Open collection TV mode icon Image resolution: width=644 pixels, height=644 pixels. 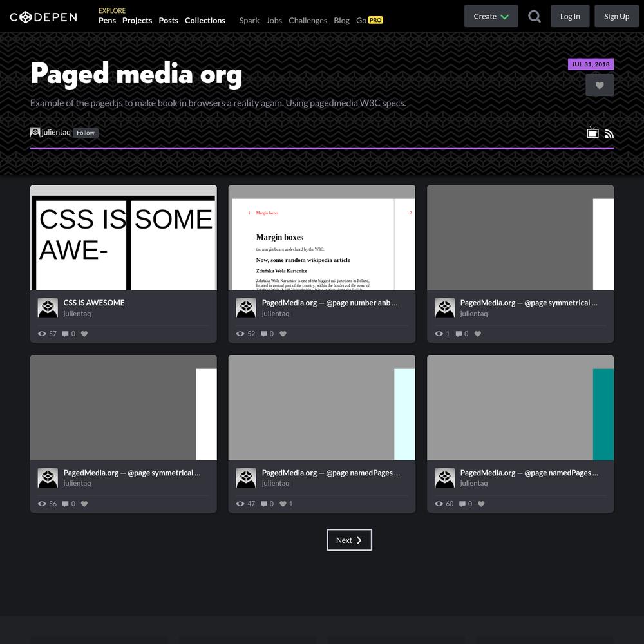click(x=592, y=133)
